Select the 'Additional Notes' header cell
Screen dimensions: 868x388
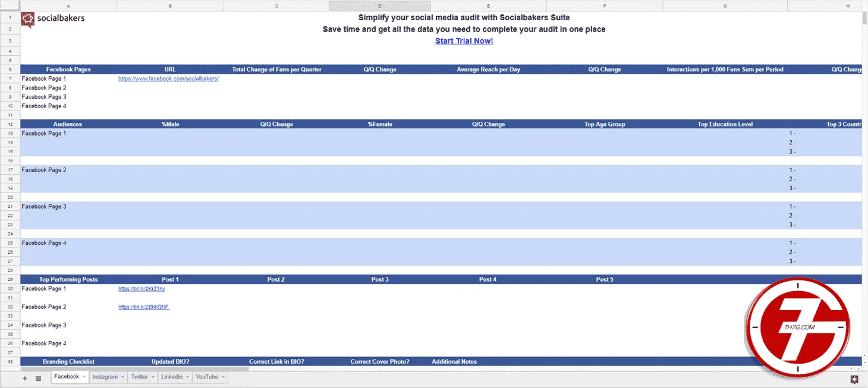click(488, 361)
